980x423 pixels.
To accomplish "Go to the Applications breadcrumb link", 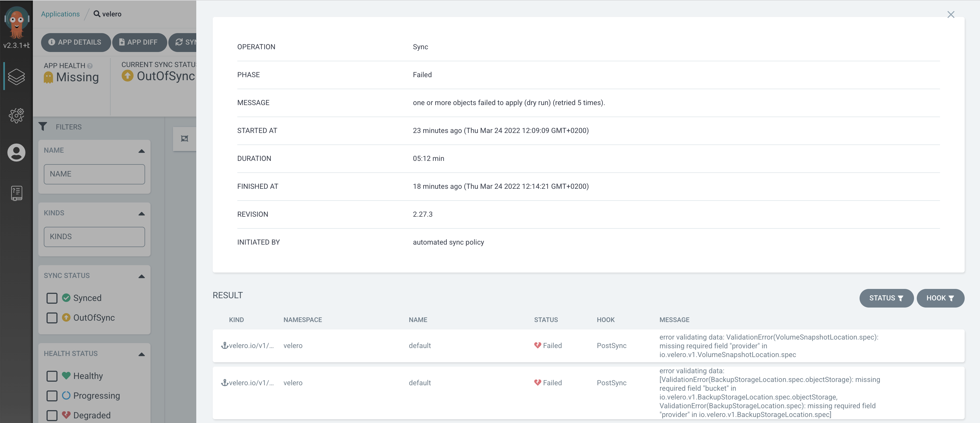I will [x=60, y=14].
